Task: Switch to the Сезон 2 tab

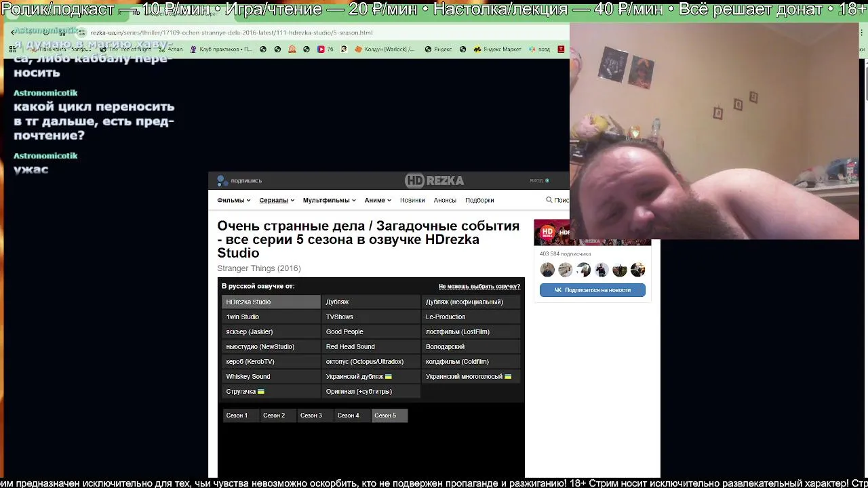Action: (x=277, y=415)
